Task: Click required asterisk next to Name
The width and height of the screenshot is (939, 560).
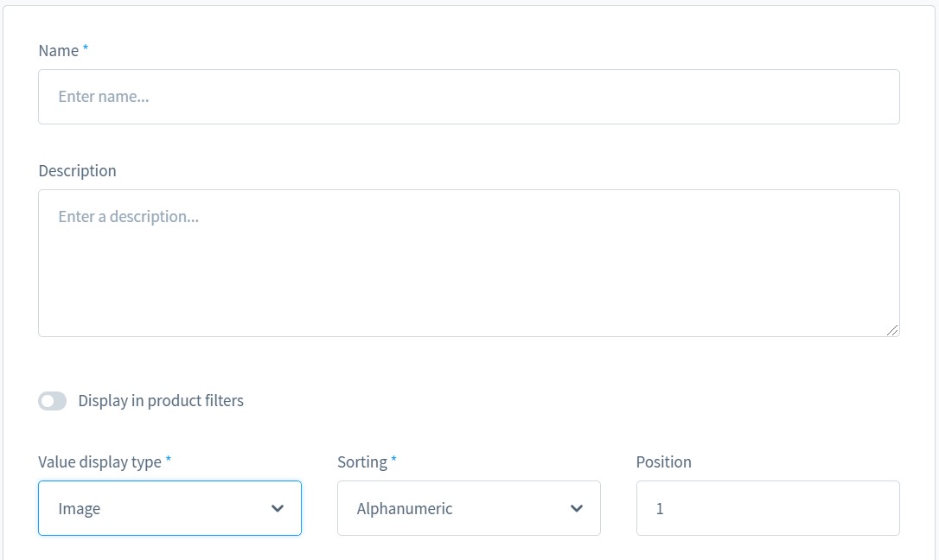Action: 86,49
